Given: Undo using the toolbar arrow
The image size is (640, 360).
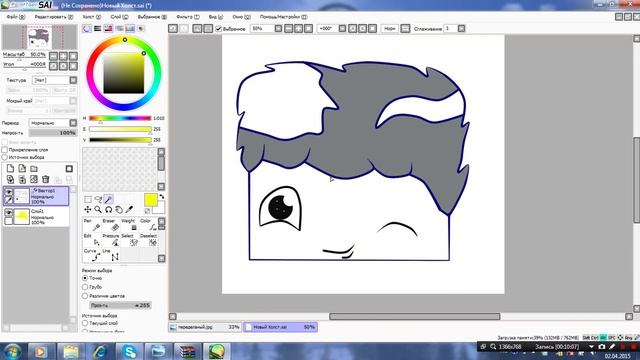Looking at the screenshot, I should coord(173,29).
